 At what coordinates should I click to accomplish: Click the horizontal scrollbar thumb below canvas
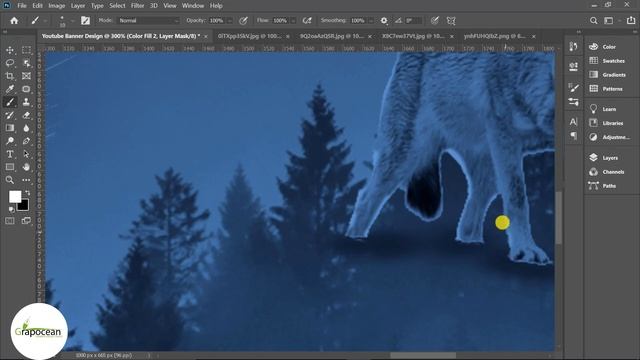pos(423,355)
